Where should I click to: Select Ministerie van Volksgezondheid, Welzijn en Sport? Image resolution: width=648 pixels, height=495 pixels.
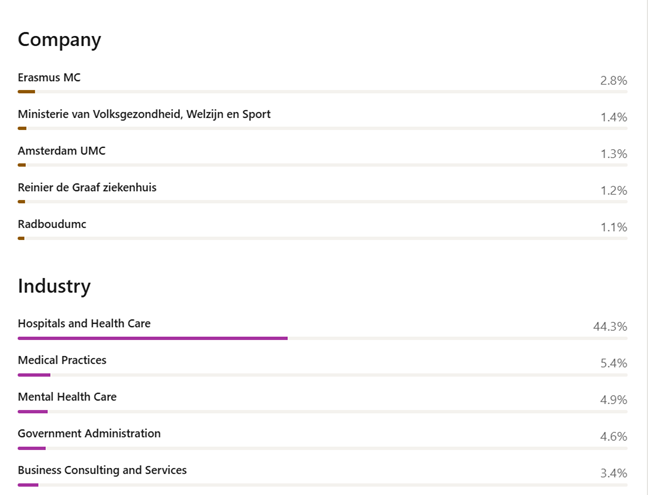pos(144,114)
